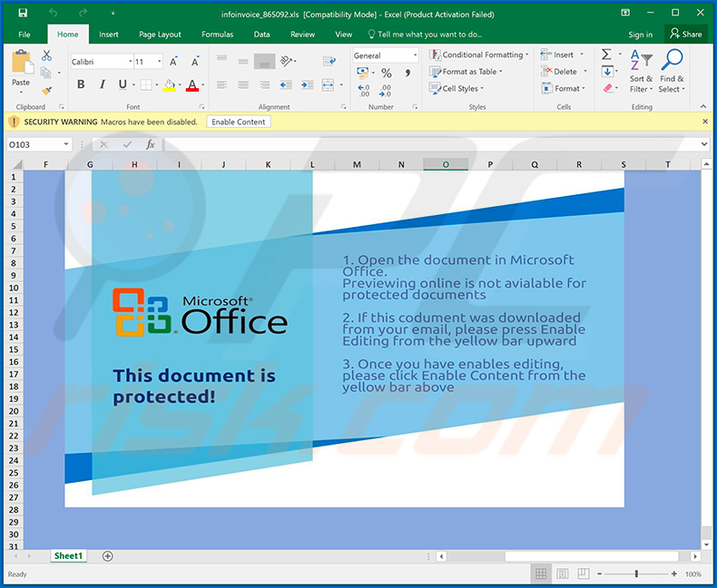Click Fill down arrow icon
This screenshot has width=717, height=588.
pyautogui.click(x=607, y=72)
